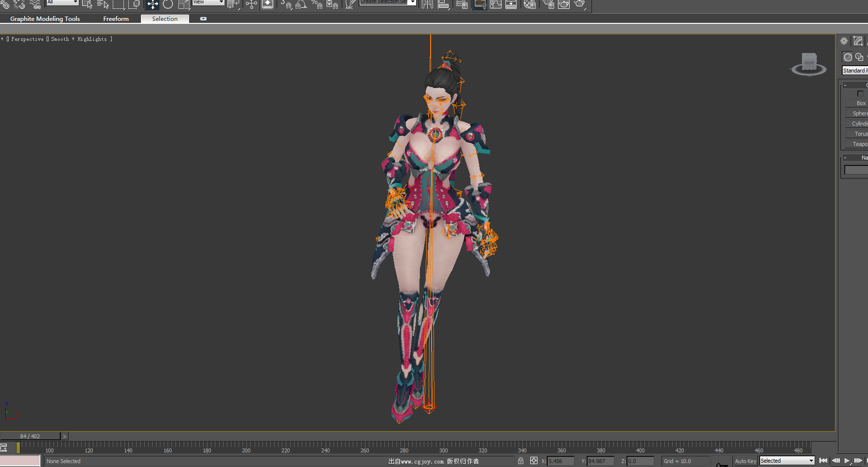Select the Bind to Space Warp tool
Screen dimensions: 868x467
(x=35, y=4)
